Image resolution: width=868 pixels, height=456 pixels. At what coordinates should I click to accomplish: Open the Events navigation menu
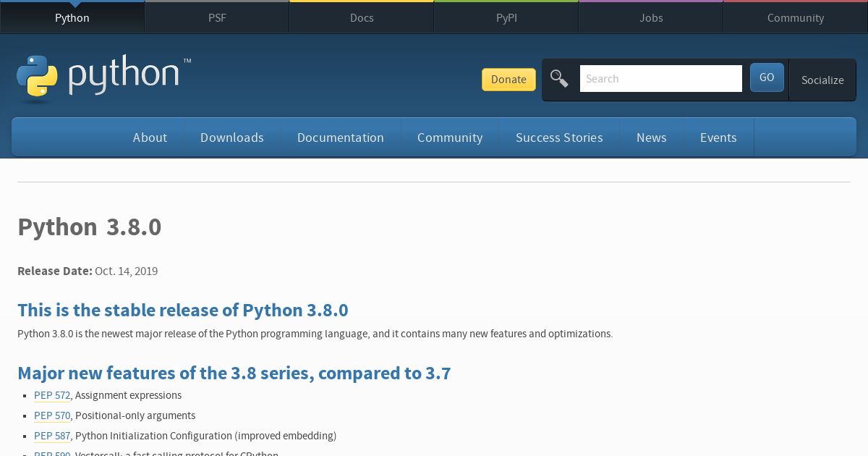(x=718, y=138)
